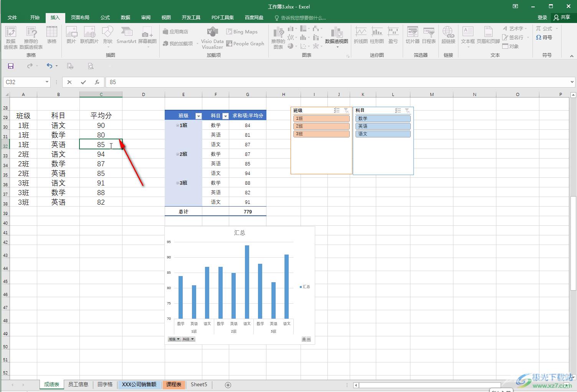
Task: Open Recommended PivotTables (推荐的数据透视表)
Action: tap(31, 38)
